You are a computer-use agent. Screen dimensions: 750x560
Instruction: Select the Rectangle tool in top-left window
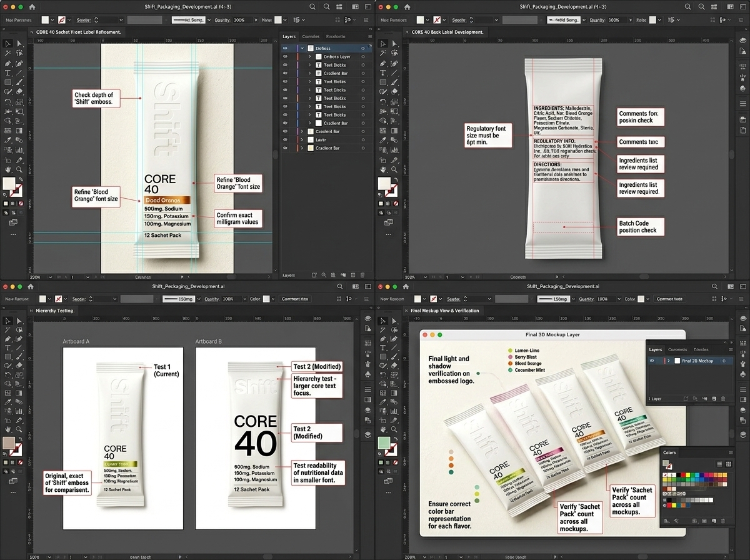[x=7, y=82]
